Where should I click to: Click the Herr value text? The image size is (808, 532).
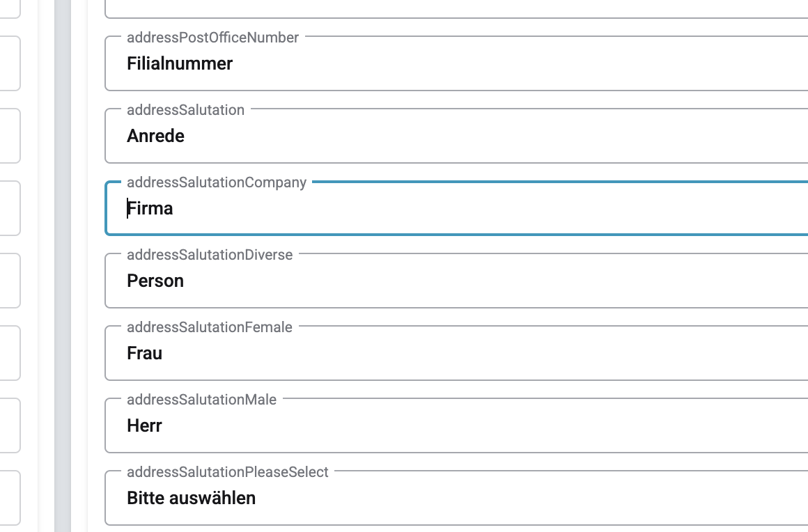(x=144, y=425)
